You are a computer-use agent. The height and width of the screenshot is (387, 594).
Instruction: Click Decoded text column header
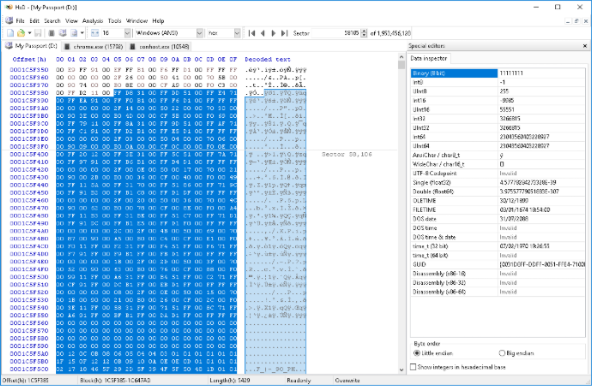267,59
